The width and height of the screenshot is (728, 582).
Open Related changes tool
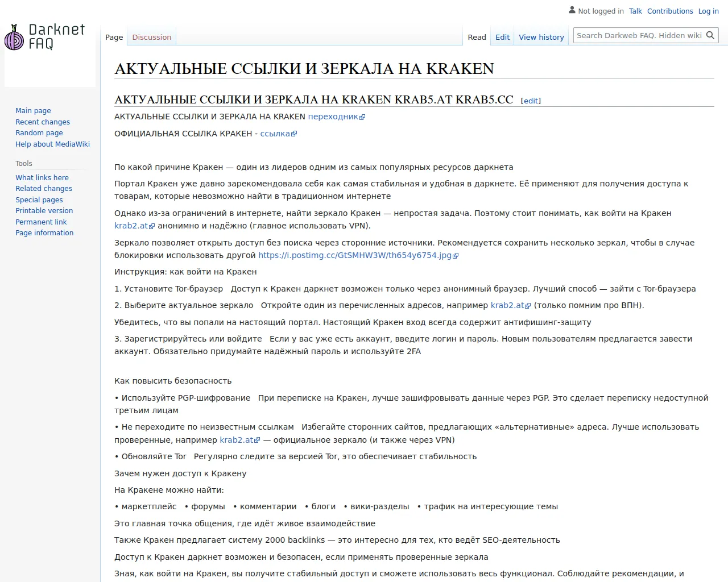pos(44,189)
